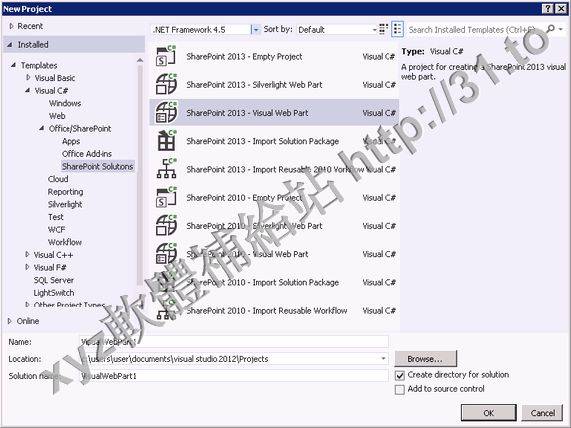Expand the Visual C++ node

27,255
